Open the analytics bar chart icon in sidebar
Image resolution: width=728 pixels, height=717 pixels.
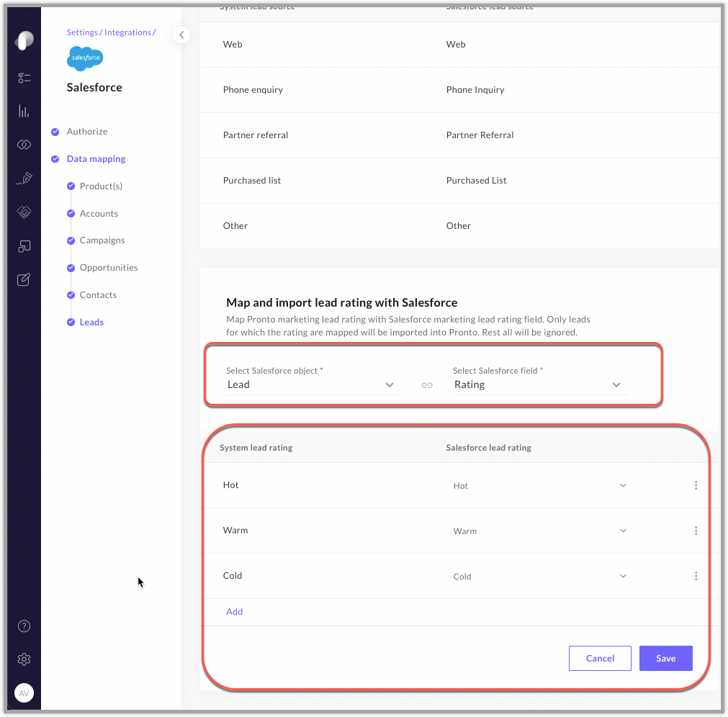pyautogui.click(x=24, y=111)
